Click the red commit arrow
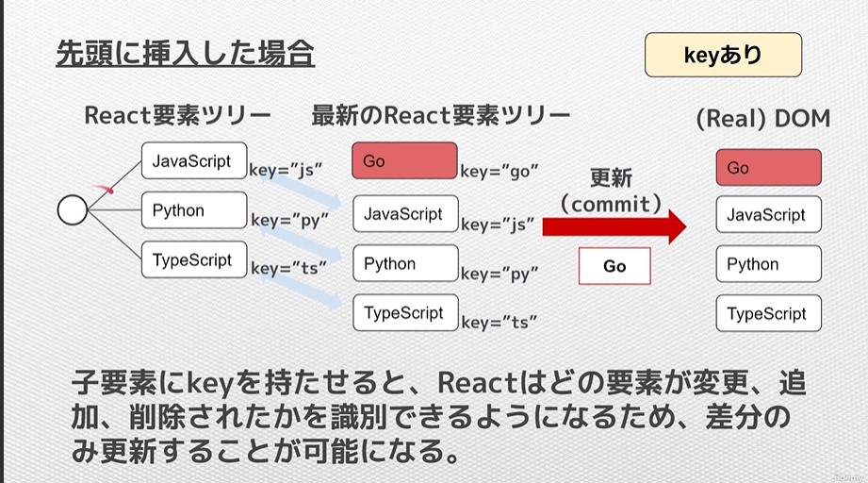The height and width of the screenshot is (483, 868). click(x=614, y=226)
